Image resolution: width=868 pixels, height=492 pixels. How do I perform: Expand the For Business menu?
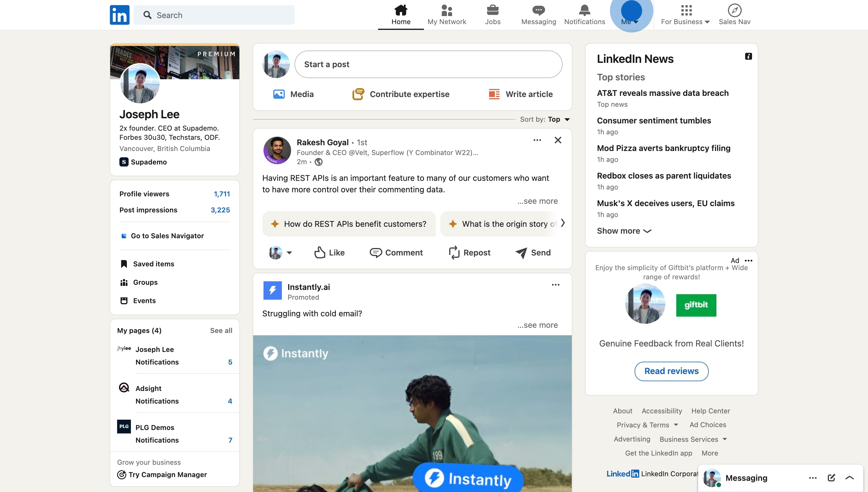pyautogui.click(x=685, y=15)
